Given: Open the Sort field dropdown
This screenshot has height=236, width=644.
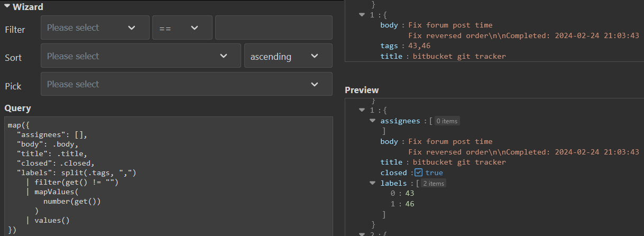Looking at the screenshot, I should click(x=141, y=56).
